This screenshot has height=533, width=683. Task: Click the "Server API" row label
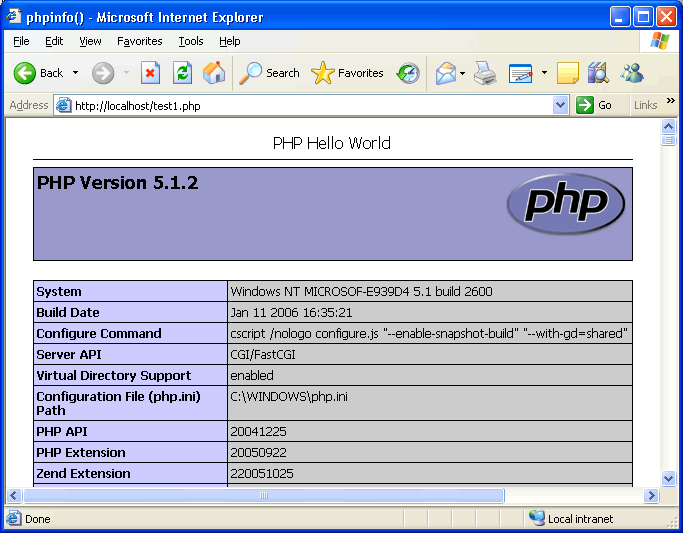(69, 354)
